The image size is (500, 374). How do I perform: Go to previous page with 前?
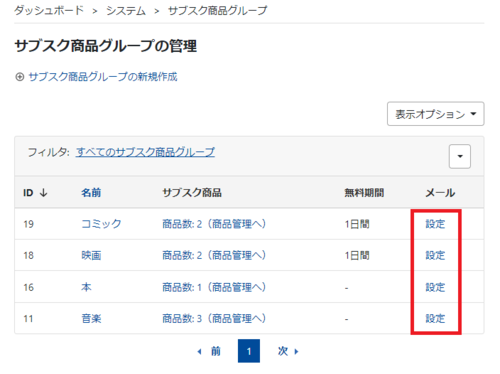point(209,351)
